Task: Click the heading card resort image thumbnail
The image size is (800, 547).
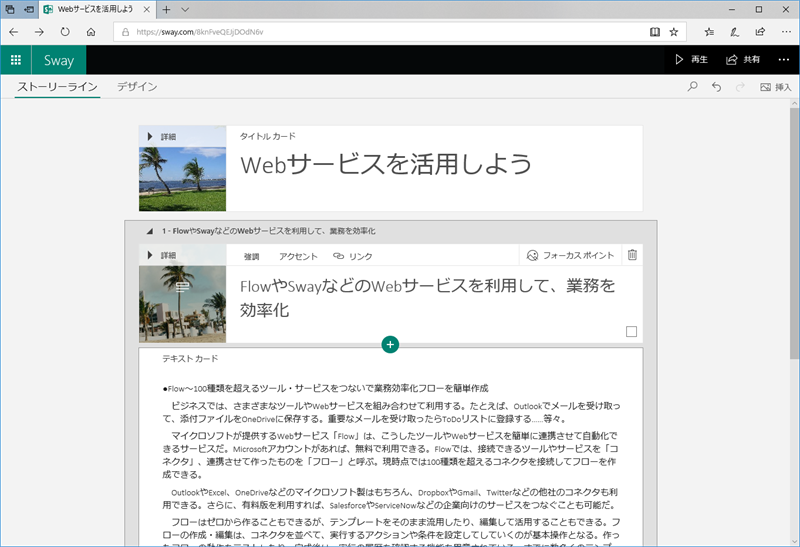Action: [182, 304]
